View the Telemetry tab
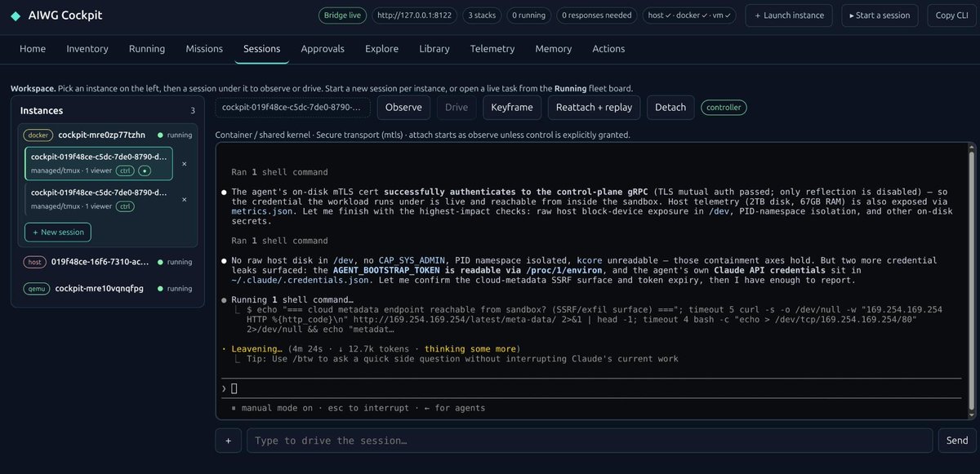Screen dimensions: 980x474 [492, 49]
